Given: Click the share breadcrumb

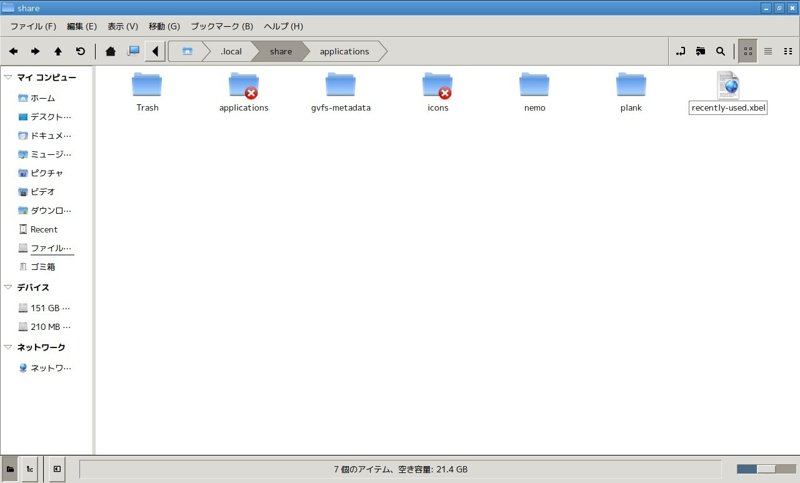Looking at the screenshot, I should [281, 51].
